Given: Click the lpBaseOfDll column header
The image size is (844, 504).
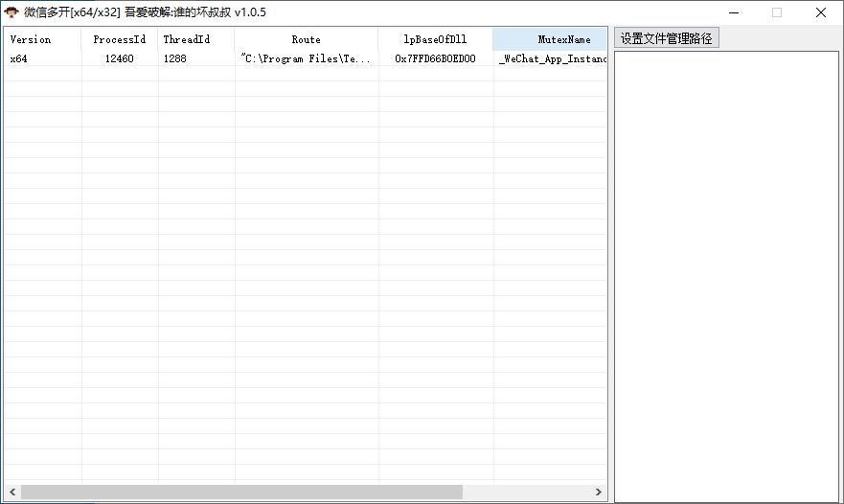Looking at the screenshot, I should coord(435,39).
